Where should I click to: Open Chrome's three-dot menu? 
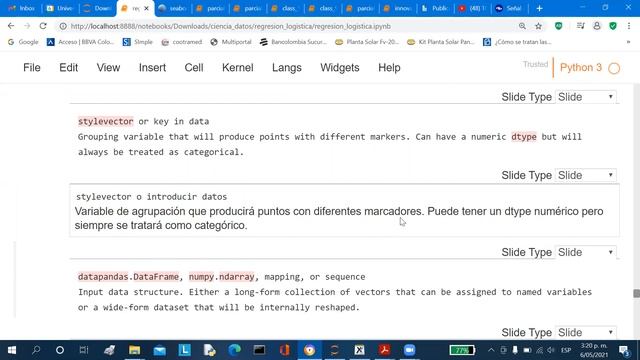(x=629, y=26)
